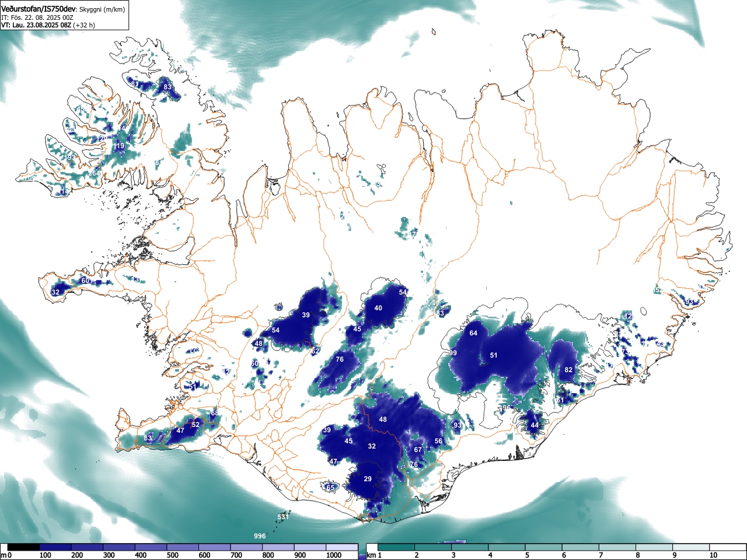Click the black 0–100 m legend swatch
This screenshot has height=560, width=747.
(24, 547)
